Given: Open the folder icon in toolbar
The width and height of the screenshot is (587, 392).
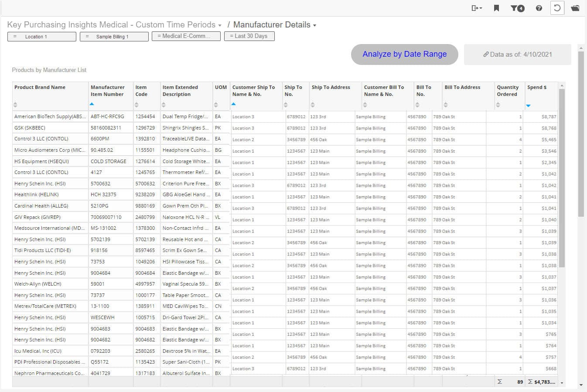Looking at the screenshot, I should point(575,8).
